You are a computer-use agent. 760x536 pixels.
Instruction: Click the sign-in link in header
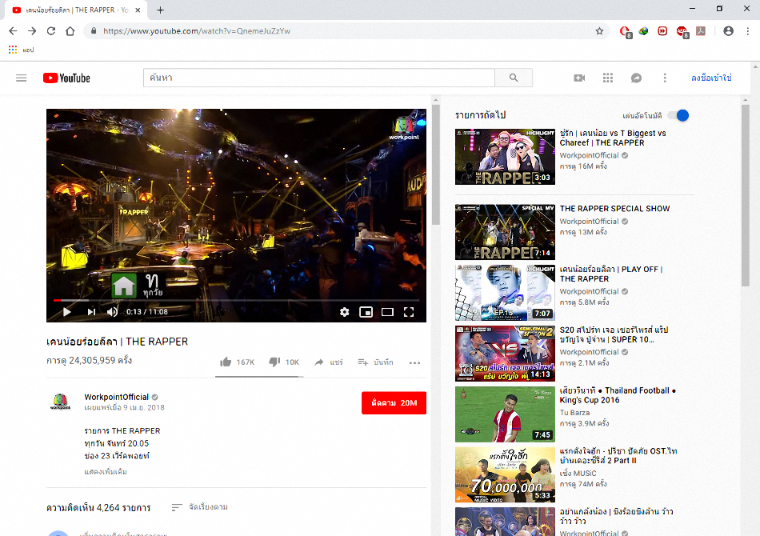(x=711, y=78)
